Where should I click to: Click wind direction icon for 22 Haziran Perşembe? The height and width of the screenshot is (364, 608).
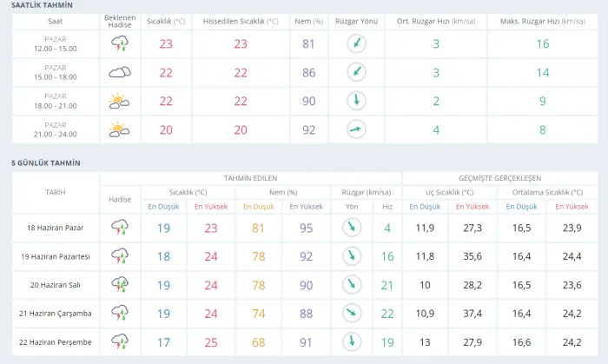[352, 342]
